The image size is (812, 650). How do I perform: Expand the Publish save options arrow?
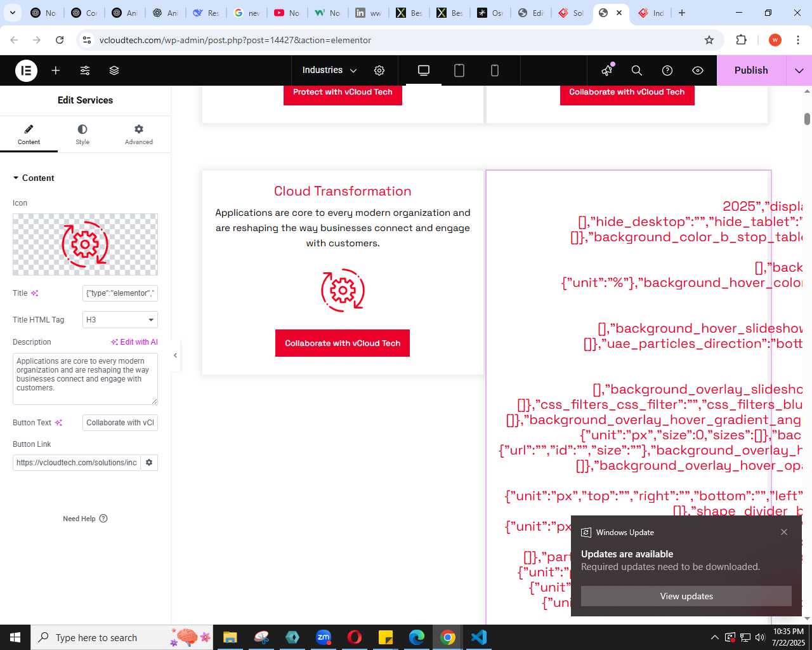tap(799, 70)
